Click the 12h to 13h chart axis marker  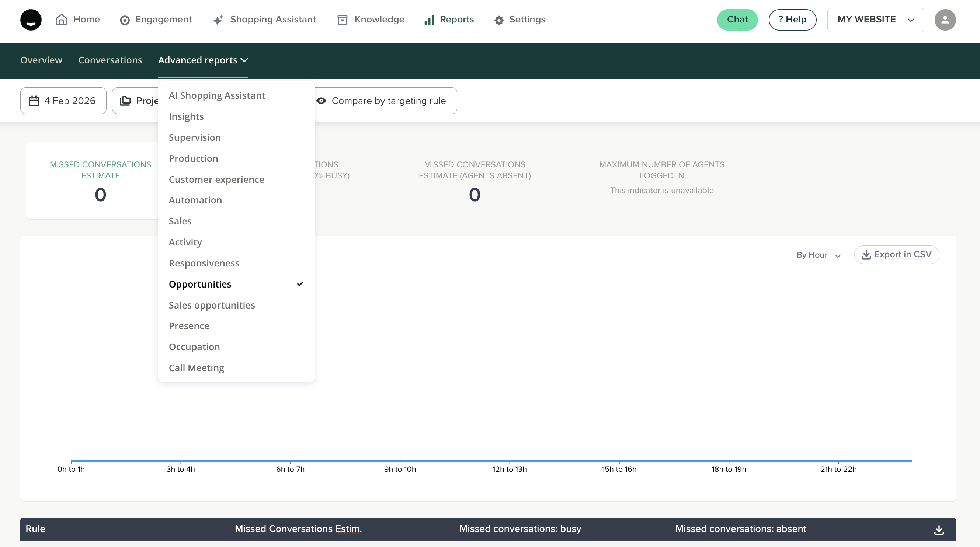click(509, 468)
